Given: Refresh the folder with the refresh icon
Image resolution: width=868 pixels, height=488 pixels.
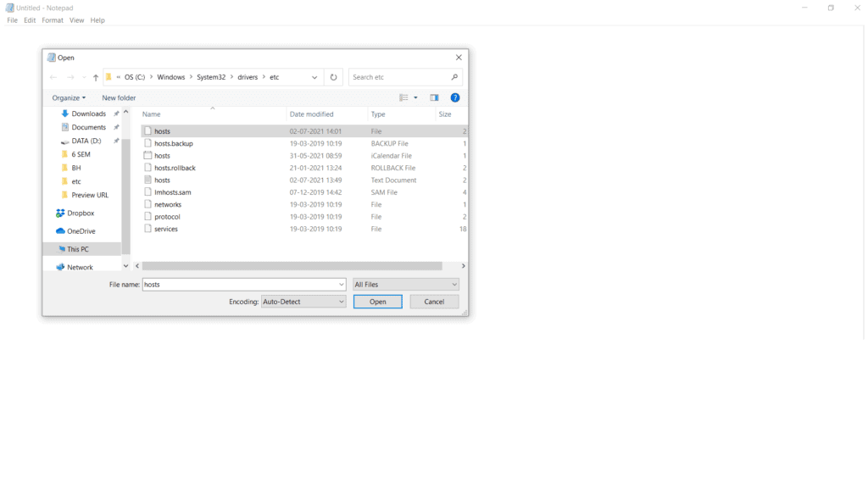Looking at the screenshot, I should click(333, 76).
